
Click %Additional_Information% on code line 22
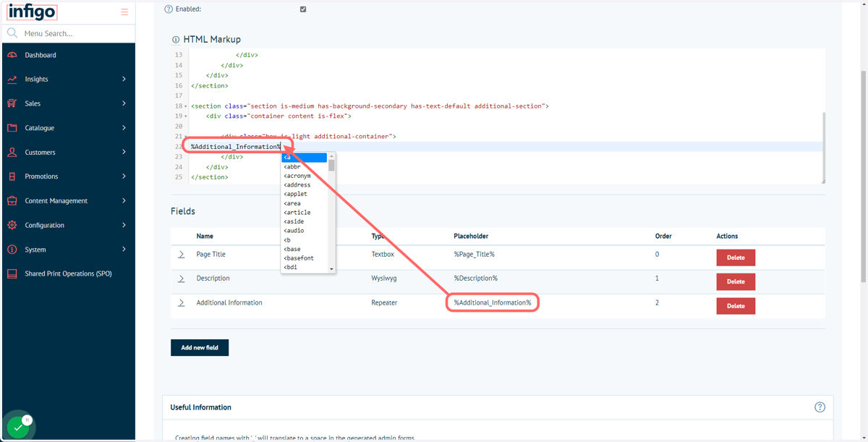[236, 147]
